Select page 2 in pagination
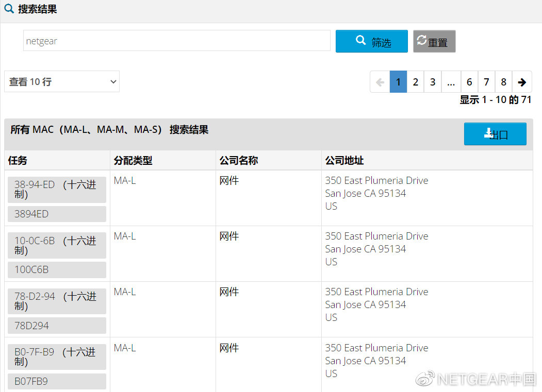 415,82
